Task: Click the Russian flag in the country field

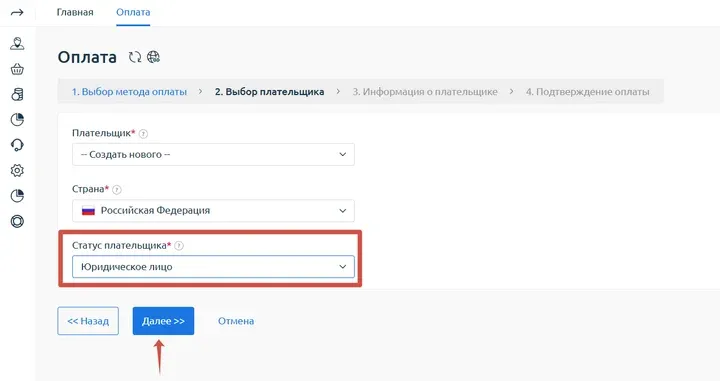Action: pyautogui.click(x=88, y=211)
